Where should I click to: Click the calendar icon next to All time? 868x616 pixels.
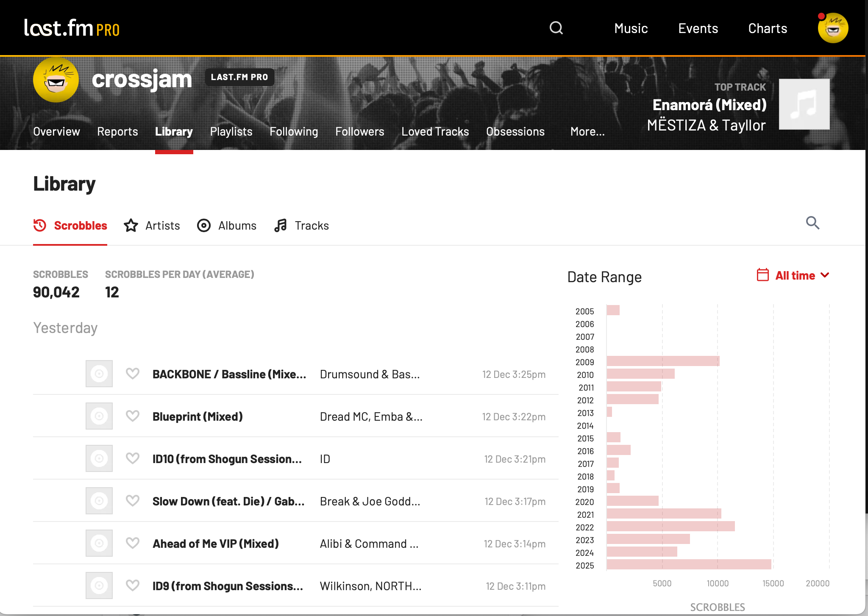[763, 275]
